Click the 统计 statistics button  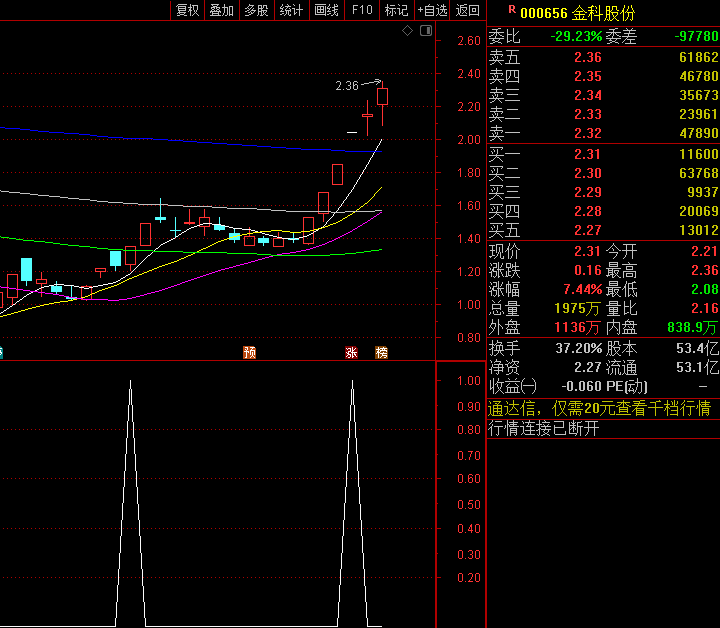(x=292, y=10)
